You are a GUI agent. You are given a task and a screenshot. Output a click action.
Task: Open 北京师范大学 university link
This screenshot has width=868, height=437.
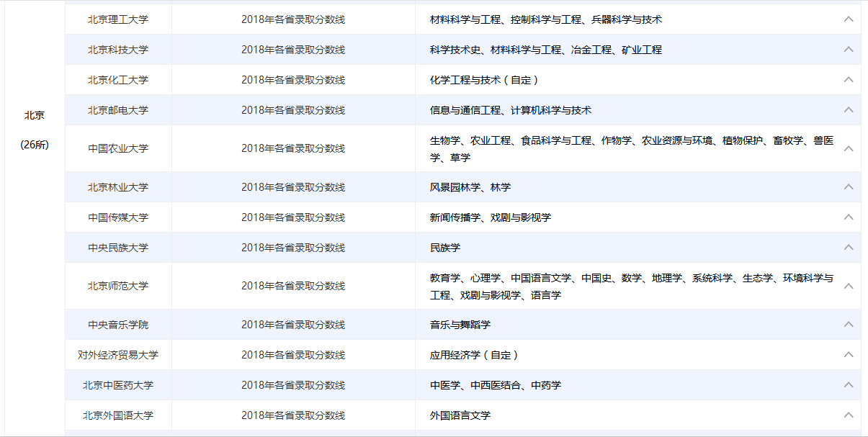pos(118,286)
